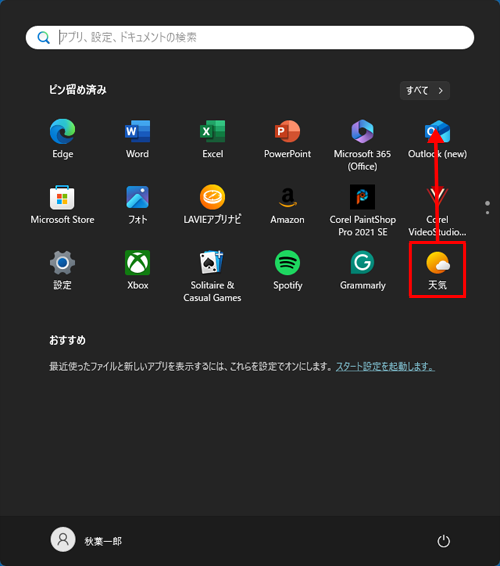
Task: Launch Word from pinned apps
Action: tap(137, 139)
